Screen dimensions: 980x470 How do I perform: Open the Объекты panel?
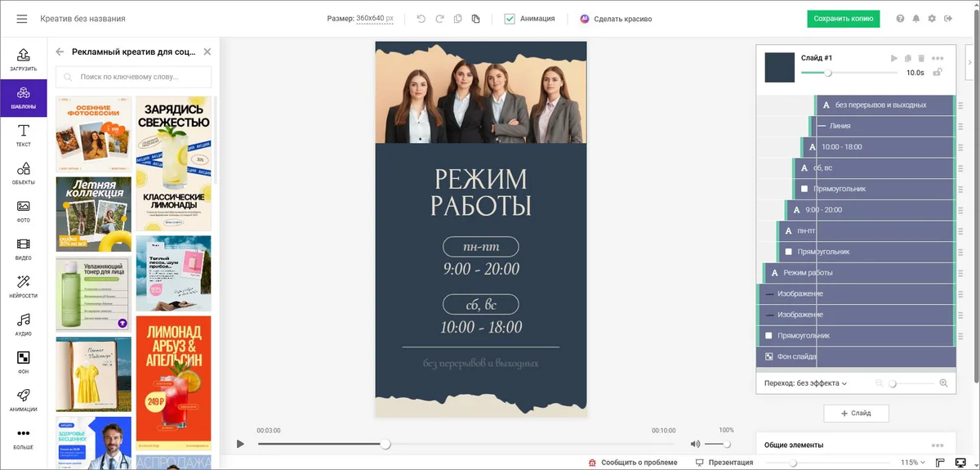[x=23, y=173]
